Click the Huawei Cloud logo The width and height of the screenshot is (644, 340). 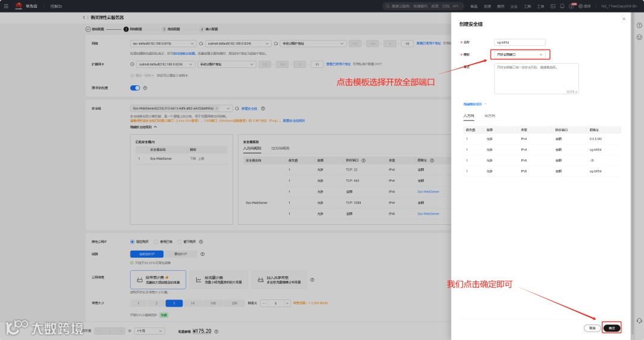tap(19, 6)
